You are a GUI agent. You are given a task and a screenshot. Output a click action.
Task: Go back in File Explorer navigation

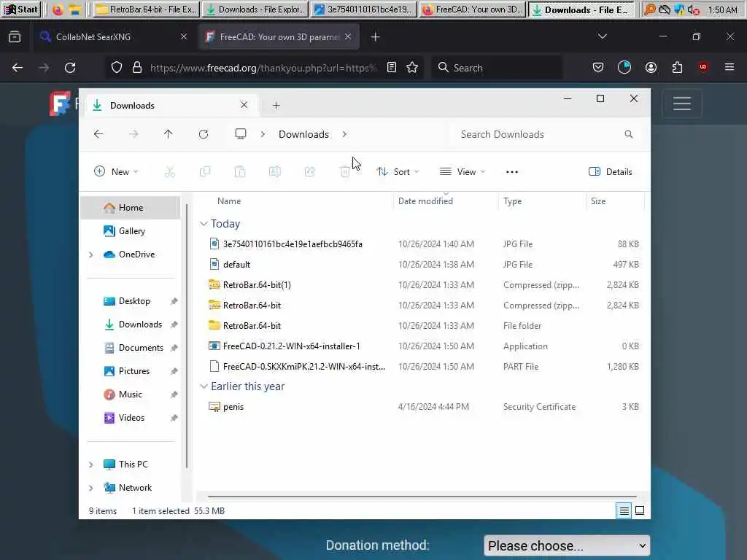pos(98,134)
